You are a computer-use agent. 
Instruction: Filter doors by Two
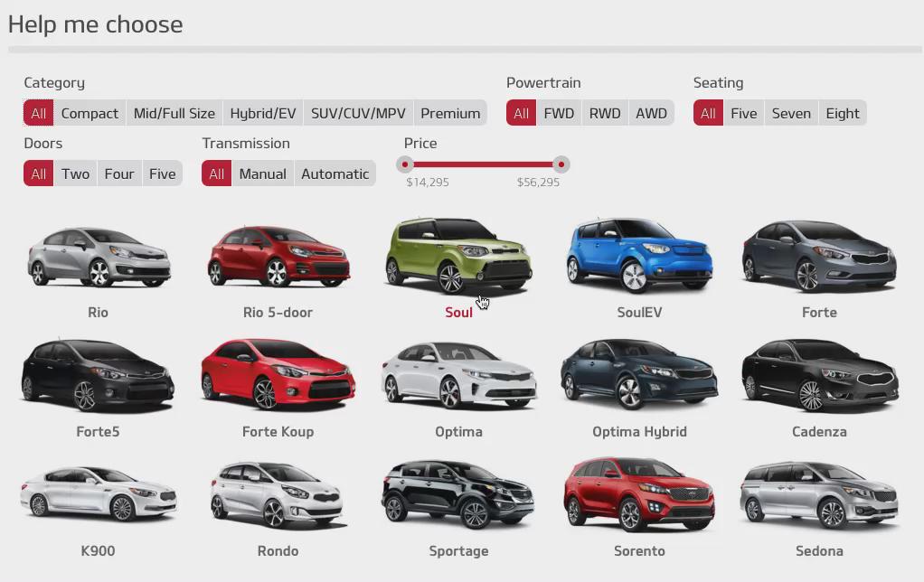click(x=75, y=174)
